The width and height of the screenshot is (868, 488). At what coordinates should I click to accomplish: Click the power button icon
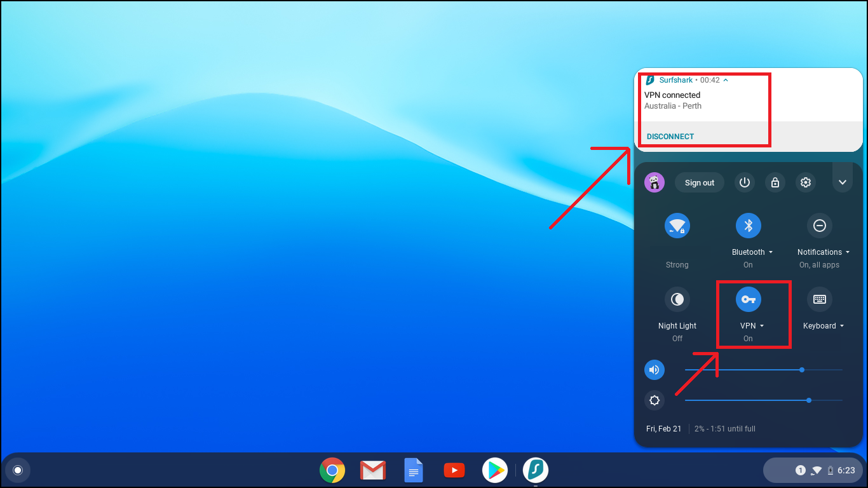745,182
